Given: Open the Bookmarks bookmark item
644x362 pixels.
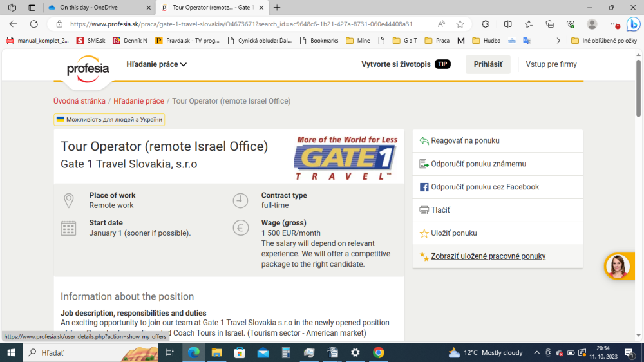Looking at the screenshot, I should (x=319, y=41).
